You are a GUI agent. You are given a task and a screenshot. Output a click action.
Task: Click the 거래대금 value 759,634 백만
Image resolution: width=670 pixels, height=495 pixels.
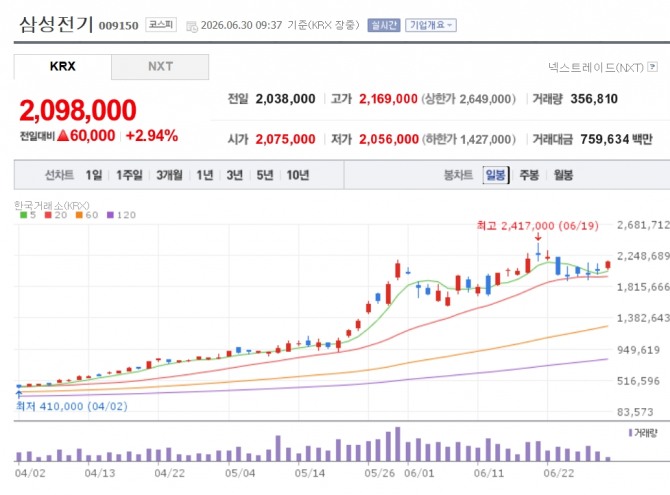click(617, 139)
